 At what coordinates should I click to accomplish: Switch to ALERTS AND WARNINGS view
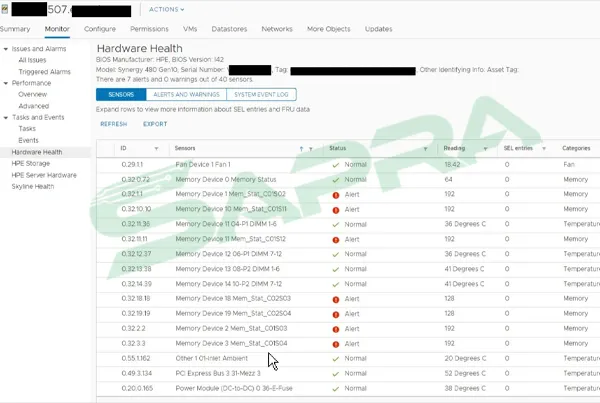point(186,95)
